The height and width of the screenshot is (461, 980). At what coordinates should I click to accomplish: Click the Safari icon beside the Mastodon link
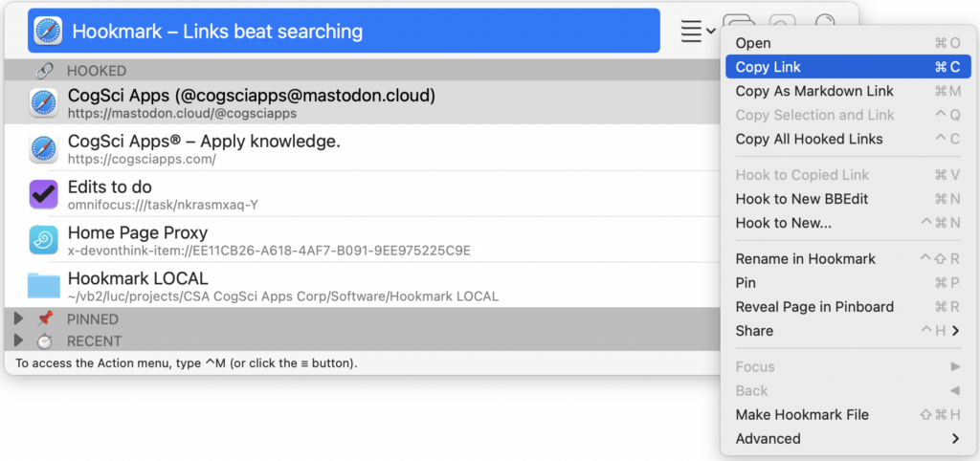point(44,103)
